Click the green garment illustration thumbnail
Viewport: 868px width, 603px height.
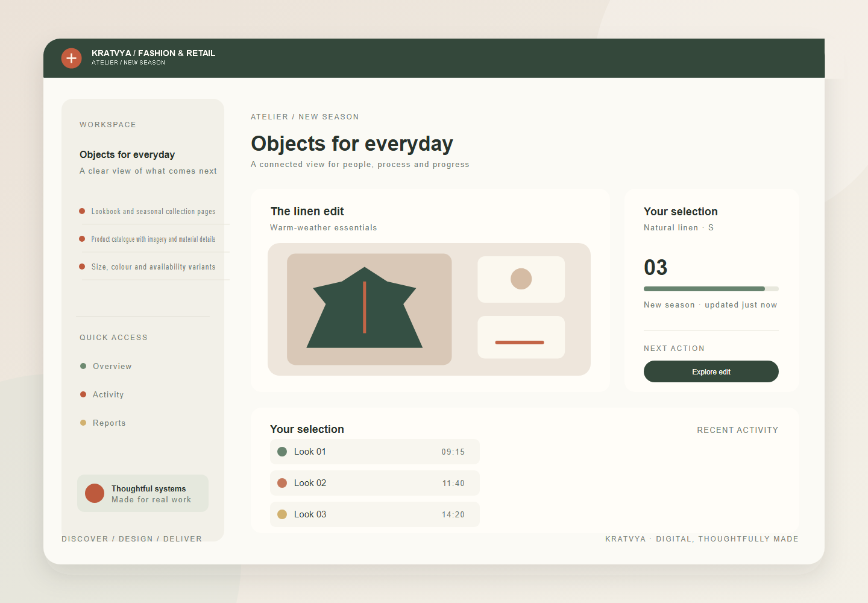coord(370,309)
